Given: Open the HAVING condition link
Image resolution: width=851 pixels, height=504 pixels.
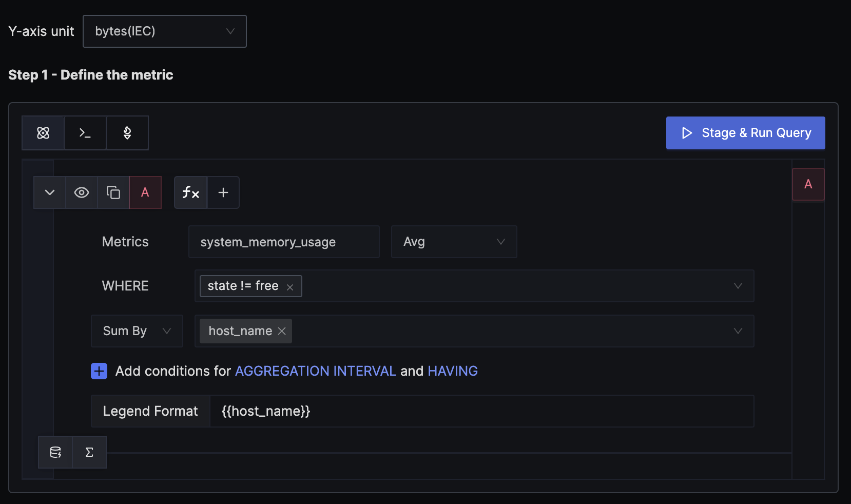Looking at the screenshot, I should [x=453, y=371].
